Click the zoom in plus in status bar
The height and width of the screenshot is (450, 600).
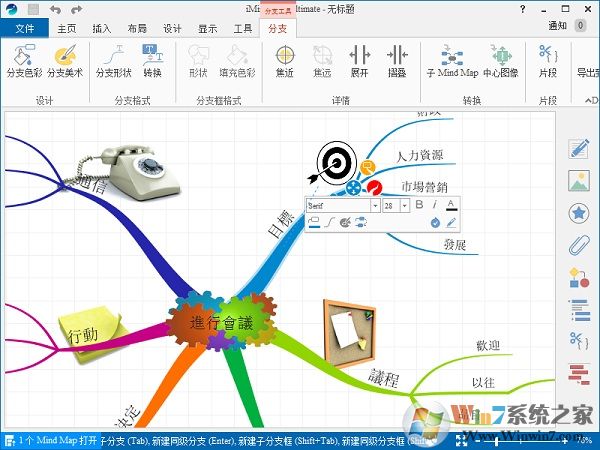[x=565, y=441]
